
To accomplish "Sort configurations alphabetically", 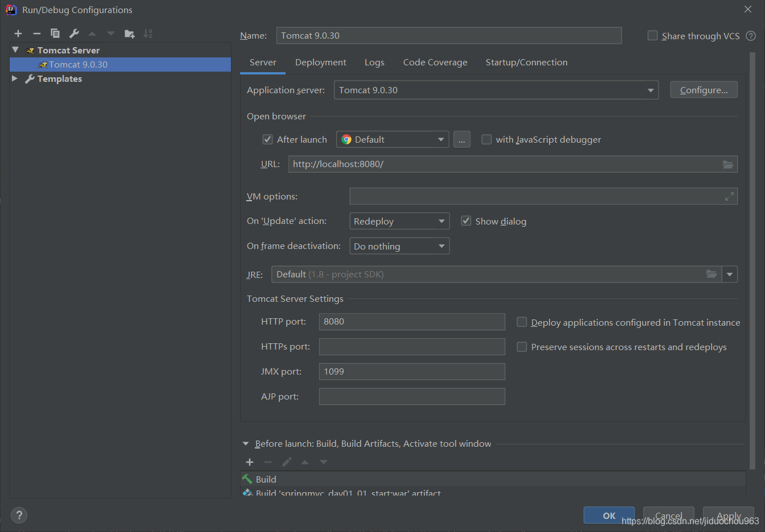I will coord(148,34).
